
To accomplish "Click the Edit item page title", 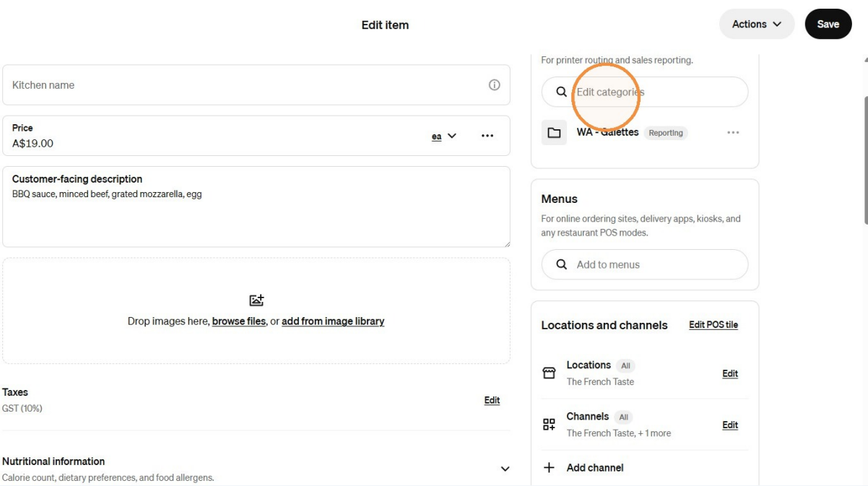I will tap(385, 25).
